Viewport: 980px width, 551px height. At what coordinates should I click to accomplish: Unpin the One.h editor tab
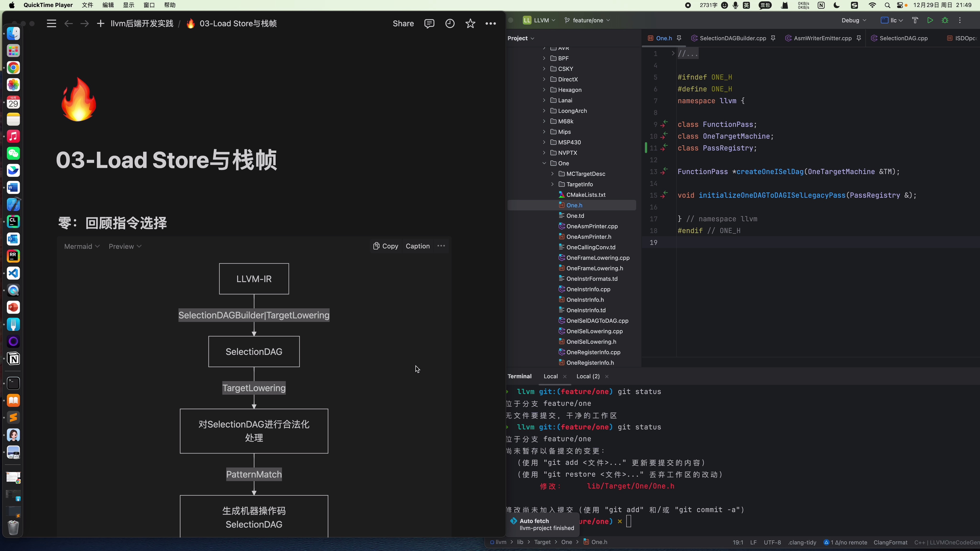679,38
